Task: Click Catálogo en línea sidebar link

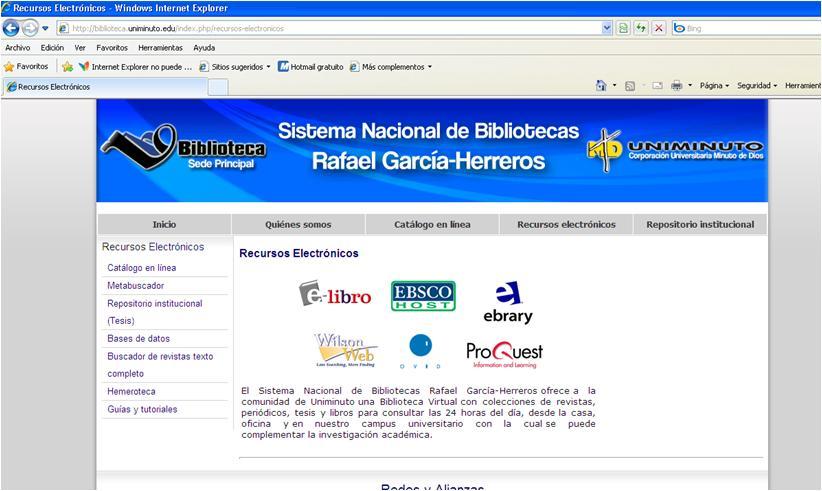Action: point(142,268)
